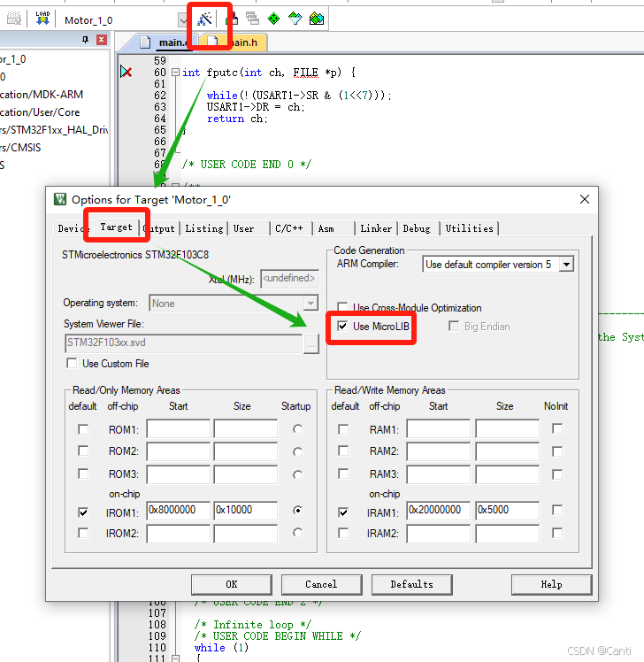Screen dimensions: 644x662
Task: Click the RAM1 Size input field
Action: click(507, 428)
